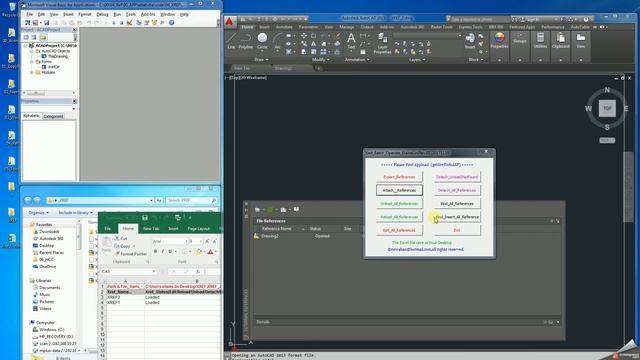Click the Unload_All_References button
Image resolution: width=640 pixels, height=360 pixels.
(x=399, y=204)
